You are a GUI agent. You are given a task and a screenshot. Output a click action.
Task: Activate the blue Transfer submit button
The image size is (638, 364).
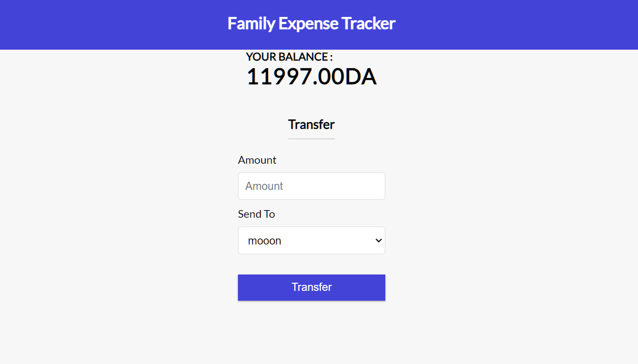tap(311, 287)
